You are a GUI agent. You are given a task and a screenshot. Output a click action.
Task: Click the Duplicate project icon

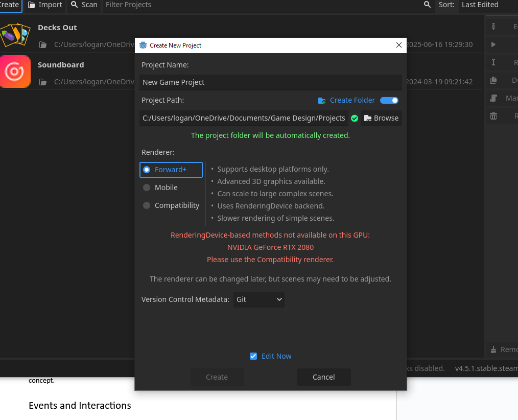[493, 80]
